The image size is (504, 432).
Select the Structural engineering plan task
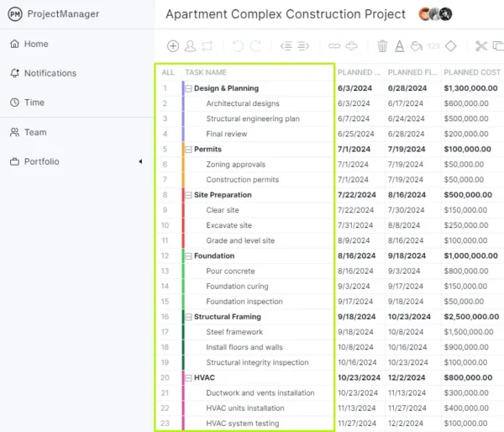tap(253, 119)
